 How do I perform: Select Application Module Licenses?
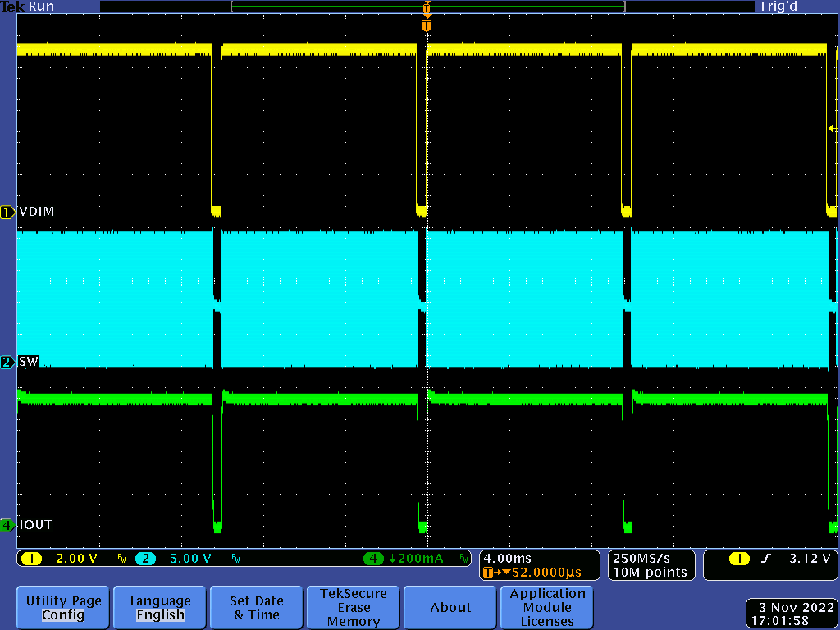pyautogui.click(x=546, y=607)
